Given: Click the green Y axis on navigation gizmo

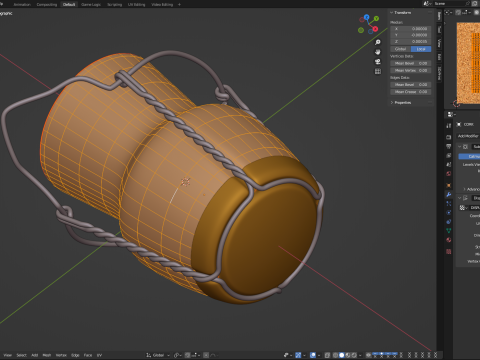Looking at the screenshot, I should 376,19.
